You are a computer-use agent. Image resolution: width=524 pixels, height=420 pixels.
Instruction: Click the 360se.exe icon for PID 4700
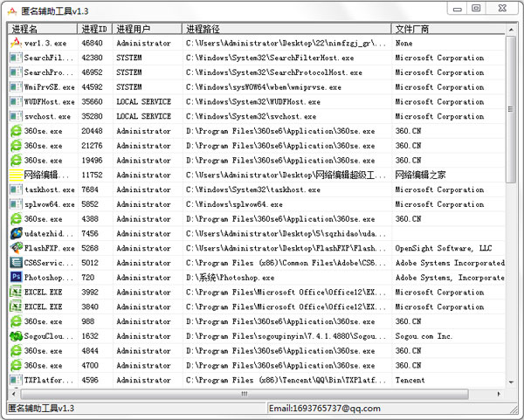tap(16, 366)
